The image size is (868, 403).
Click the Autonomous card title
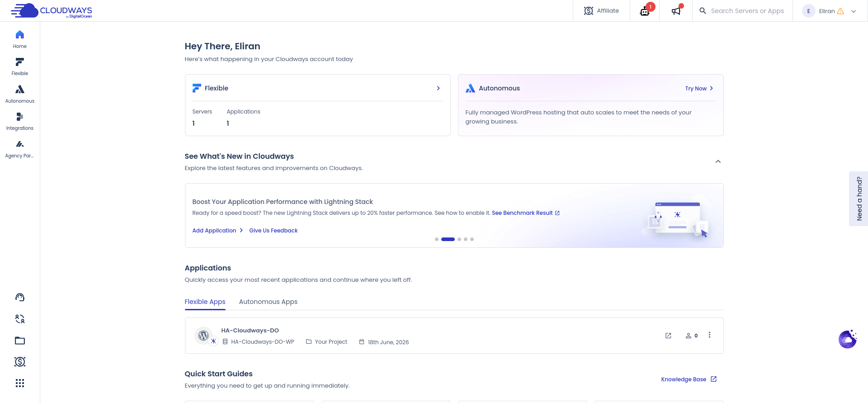499,88
